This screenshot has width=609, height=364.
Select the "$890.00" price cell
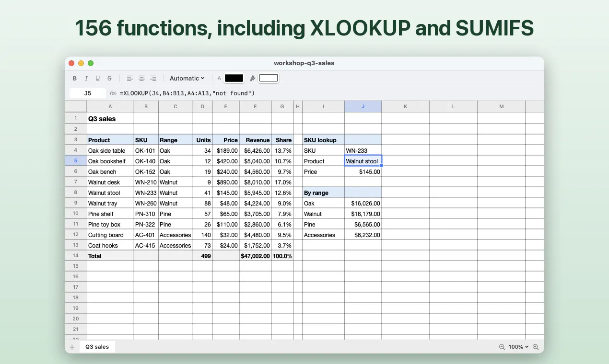[226, 182]
